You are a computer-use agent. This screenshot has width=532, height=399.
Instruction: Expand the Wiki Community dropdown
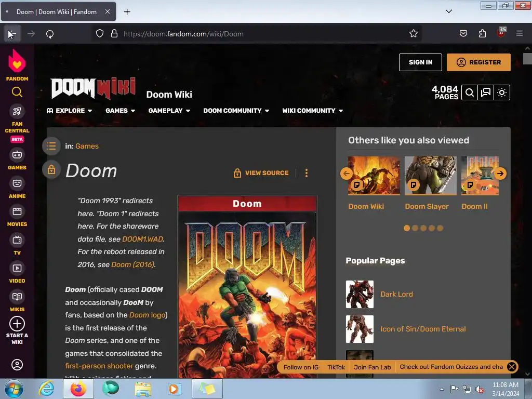click(x=312, y=111)
